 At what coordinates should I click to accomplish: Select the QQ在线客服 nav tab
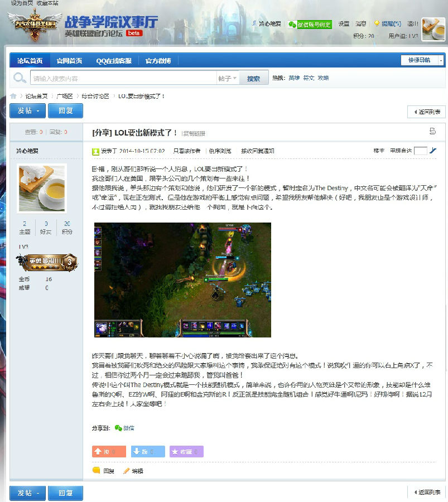pos(114,61)
